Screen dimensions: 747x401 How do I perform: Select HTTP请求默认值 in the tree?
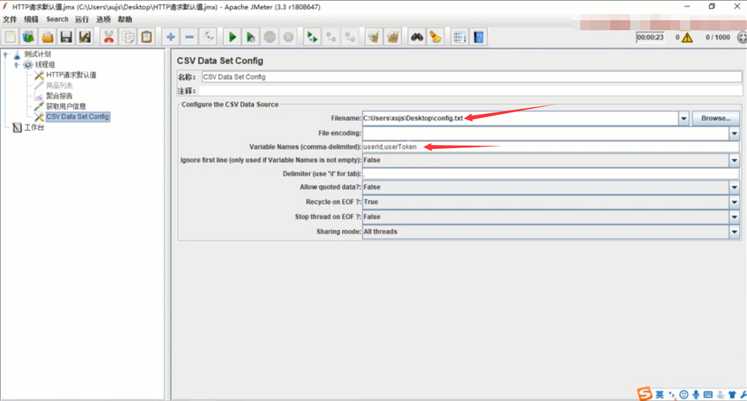pos(71,75)
